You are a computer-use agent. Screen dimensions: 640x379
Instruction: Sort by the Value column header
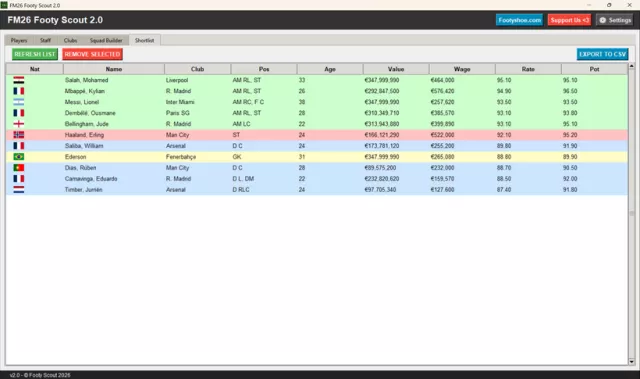pyautogui.click(x=396, y=69)
